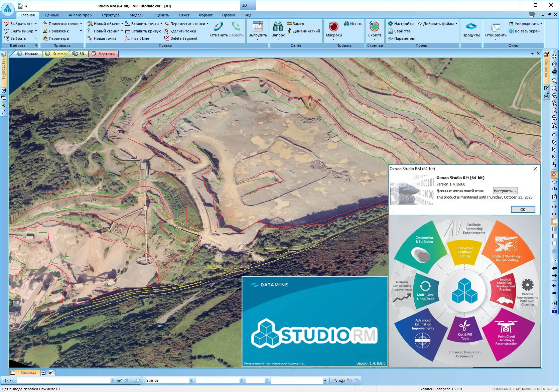The width and height of the screenshot is (559, 392).
Task: Click Искать search binoculars
Action: 353,24
